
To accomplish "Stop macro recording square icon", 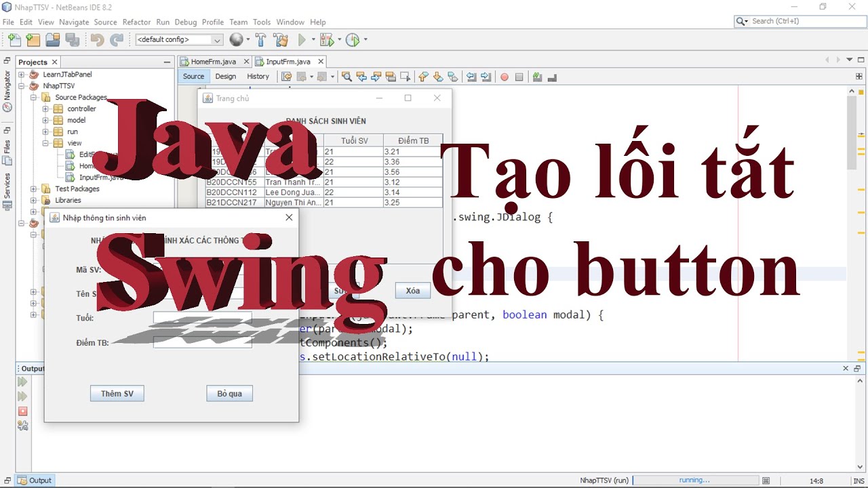I will point(519,77).
